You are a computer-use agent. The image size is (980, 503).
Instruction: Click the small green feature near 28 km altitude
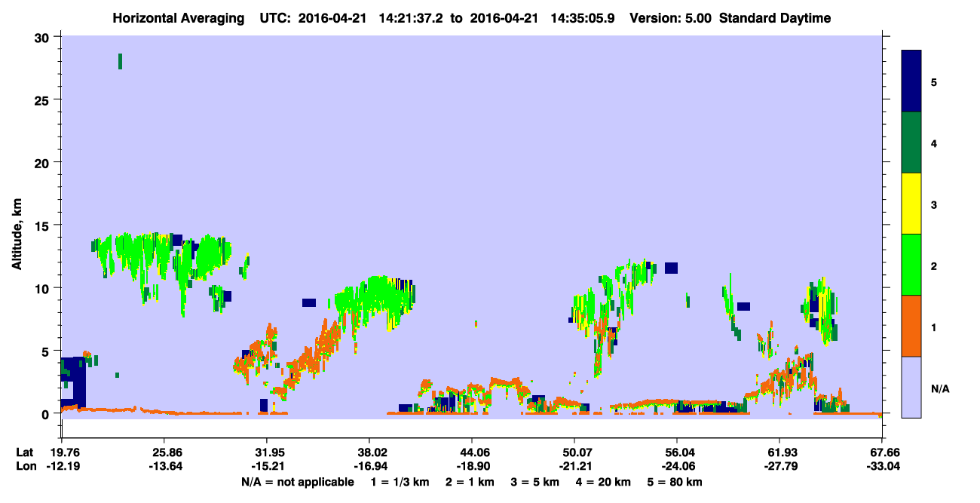point(120,62)
